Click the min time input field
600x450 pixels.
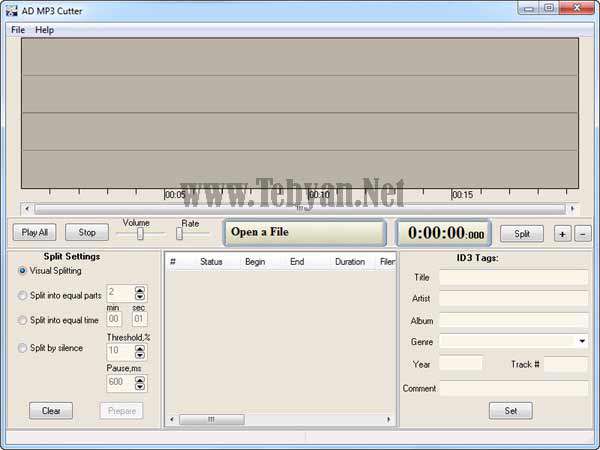click(x=114, y=319)
